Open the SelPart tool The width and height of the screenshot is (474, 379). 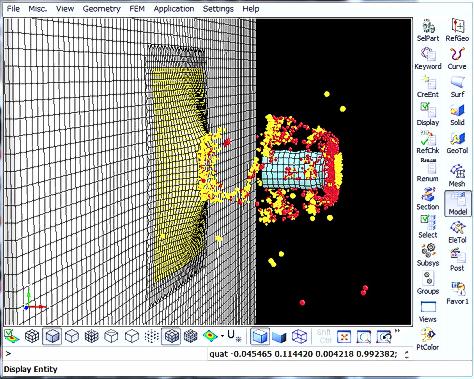(x=428, y=30)
